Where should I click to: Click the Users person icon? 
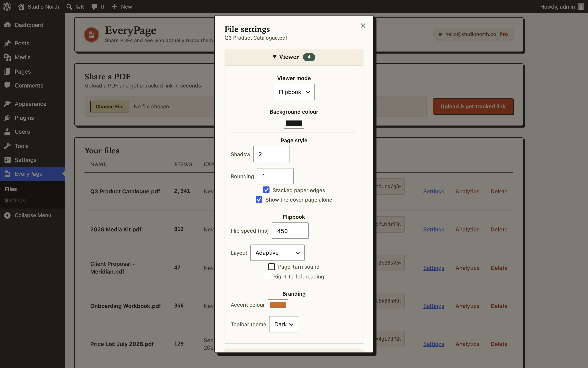[8, 132]
